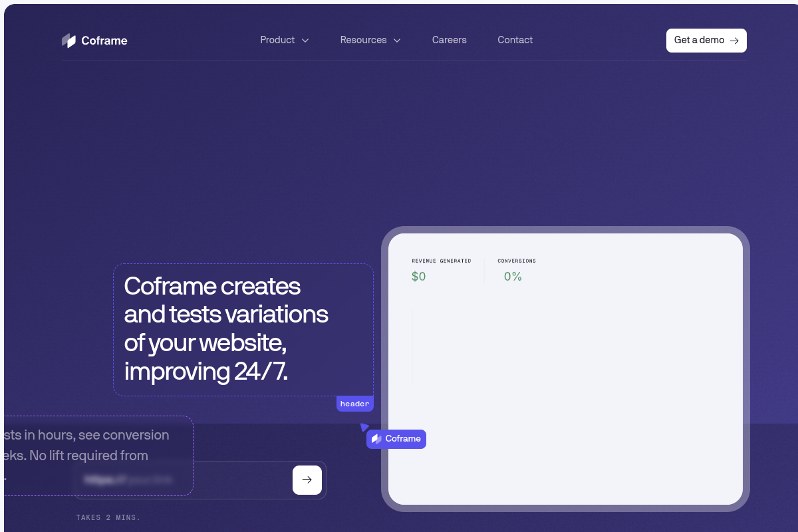Select the purple 'header' element tag badge
Screen dimensions: 798x532
point(354,404)
